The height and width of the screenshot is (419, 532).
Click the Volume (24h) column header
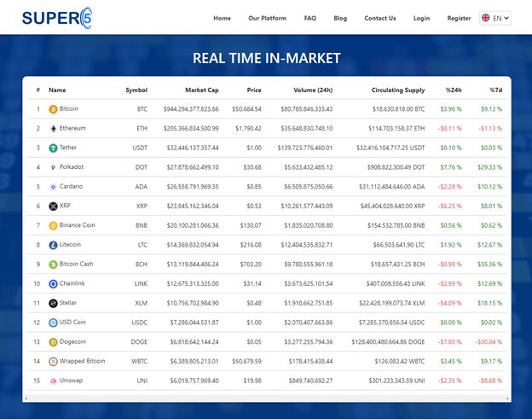click(313, 90)
